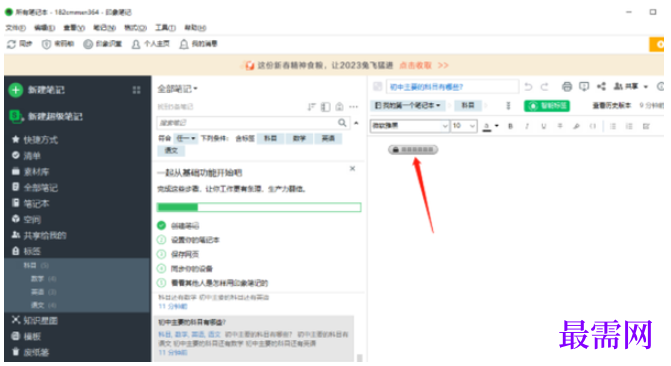This screenshot has height=366, width=671.
Task: Click the getting-started green progress bar
Action: pyautogui.click(x=259, y=207)
